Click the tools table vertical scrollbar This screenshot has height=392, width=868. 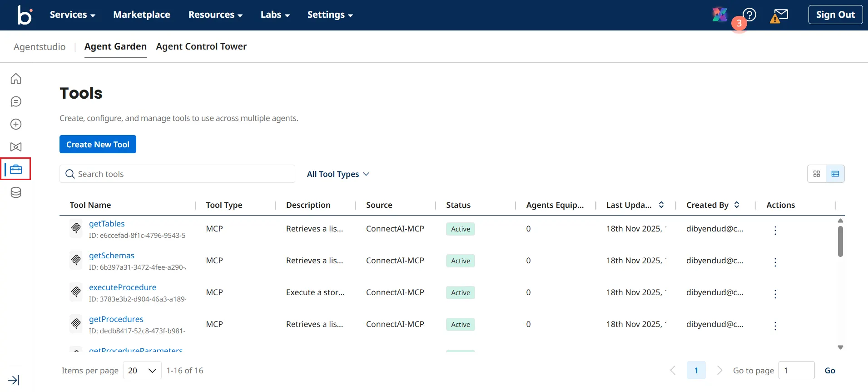(x=840, y=241)
